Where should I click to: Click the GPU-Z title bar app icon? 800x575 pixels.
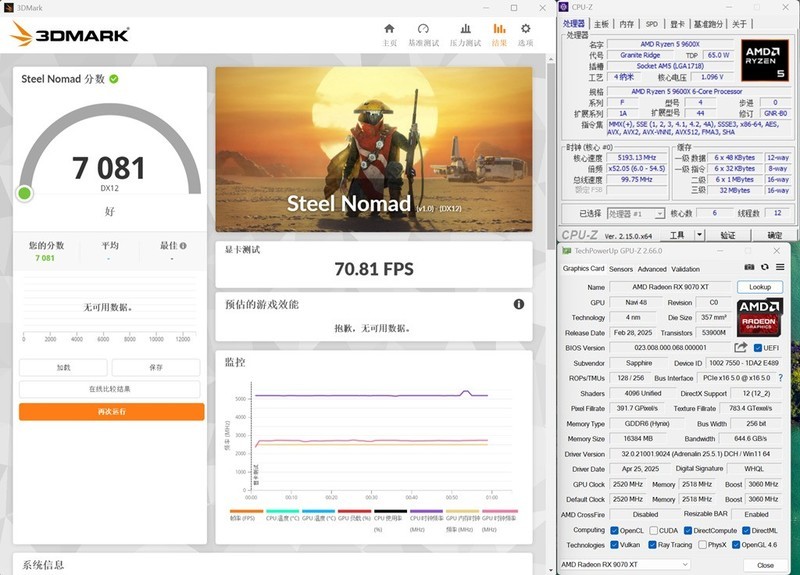[567, 251]
